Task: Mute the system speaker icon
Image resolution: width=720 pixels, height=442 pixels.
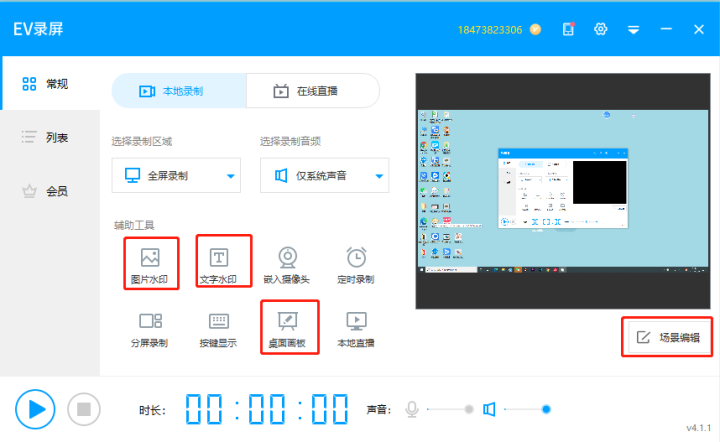Action: point(489,409)
